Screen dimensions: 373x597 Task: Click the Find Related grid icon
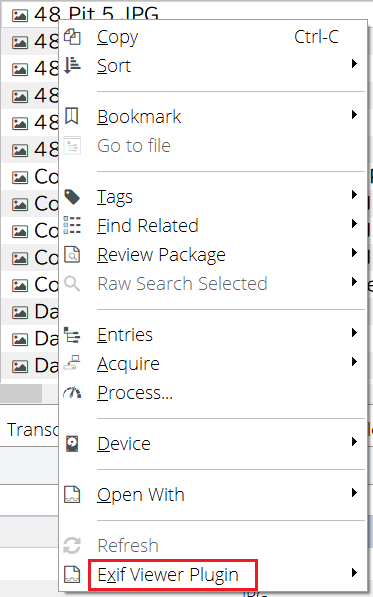coord(72,225)
